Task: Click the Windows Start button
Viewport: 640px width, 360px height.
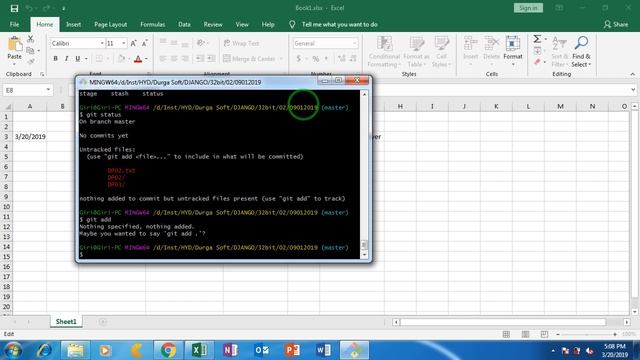Action: click(13, 351)
